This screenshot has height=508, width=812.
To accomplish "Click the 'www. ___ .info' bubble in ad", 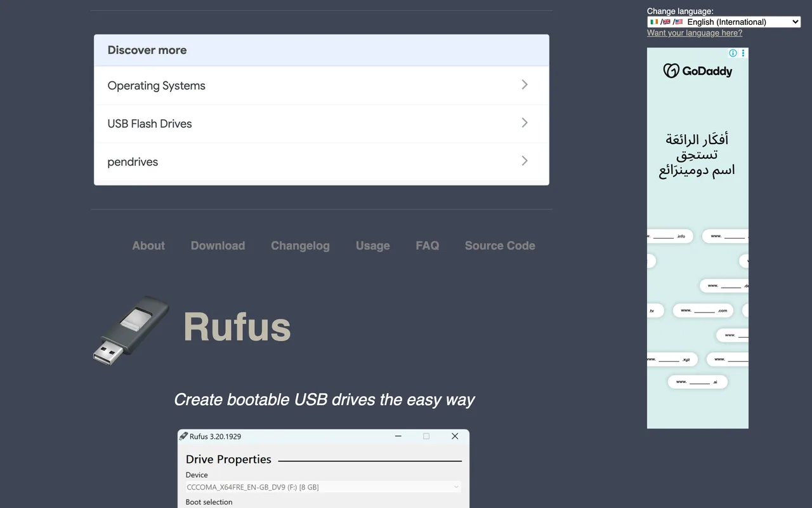I will click(x=671, y=236).
